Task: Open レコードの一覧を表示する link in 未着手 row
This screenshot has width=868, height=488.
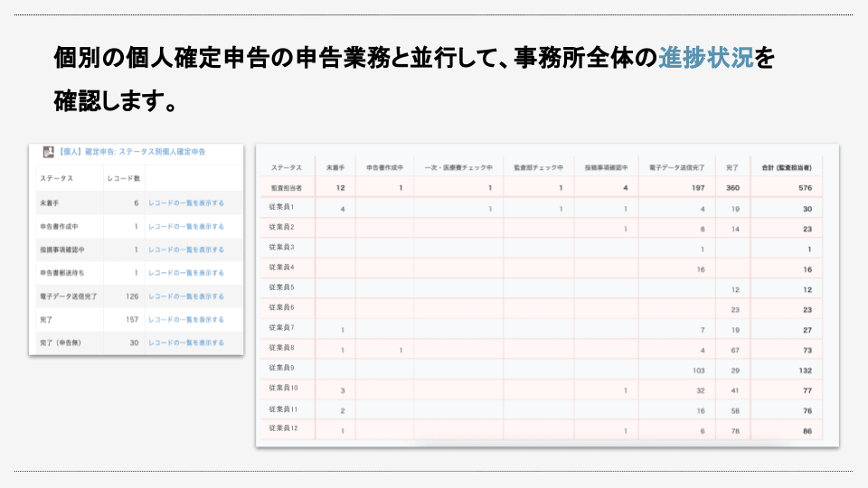Action: click(186, 203)
